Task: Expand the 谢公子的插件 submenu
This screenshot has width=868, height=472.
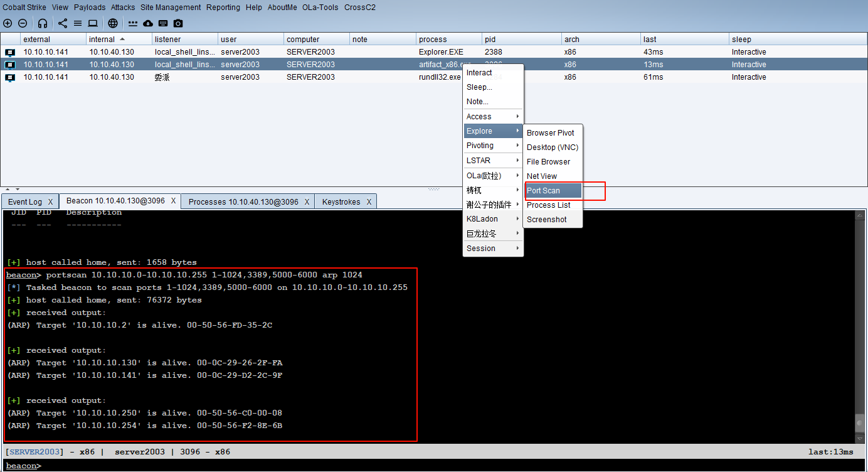Action: [x=493, y=205]
